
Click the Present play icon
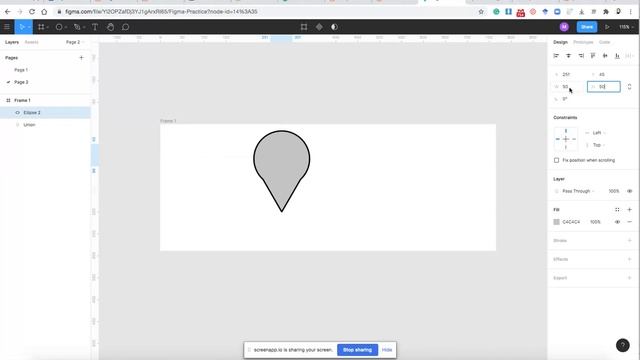pyautogui.click(x=607, y=27)
